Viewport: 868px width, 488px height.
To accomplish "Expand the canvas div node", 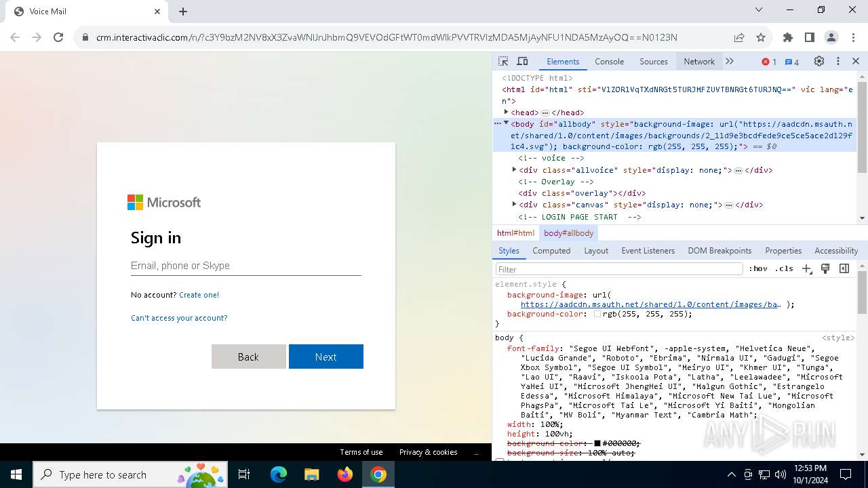I will (514, 204).
